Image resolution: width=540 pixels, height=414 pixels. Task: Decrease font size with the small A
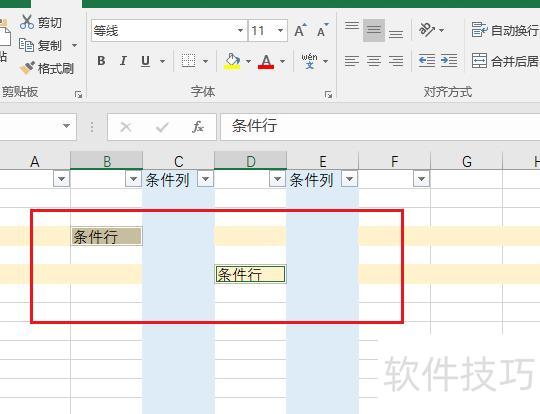(322, 30)
